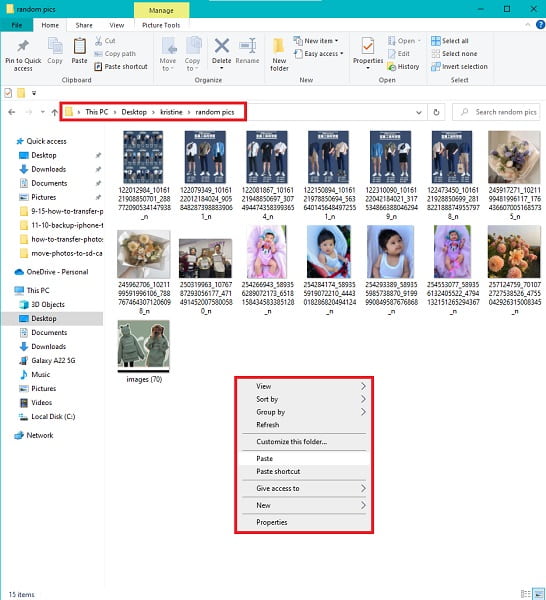Click Paste shortcut in the ribbon
The width and height of the screenshot is (546, 600).
tap(121, 67)
